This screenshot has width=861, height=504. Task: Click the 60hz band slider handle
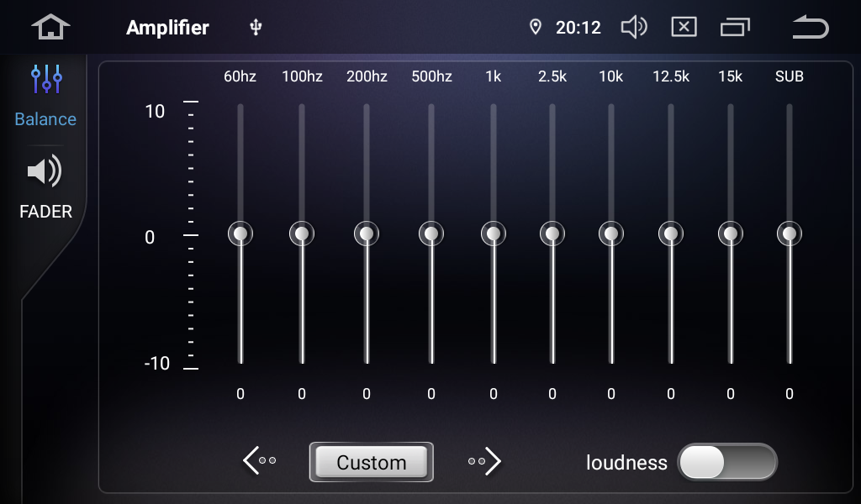pyautogui.click(x=240, y=234)
